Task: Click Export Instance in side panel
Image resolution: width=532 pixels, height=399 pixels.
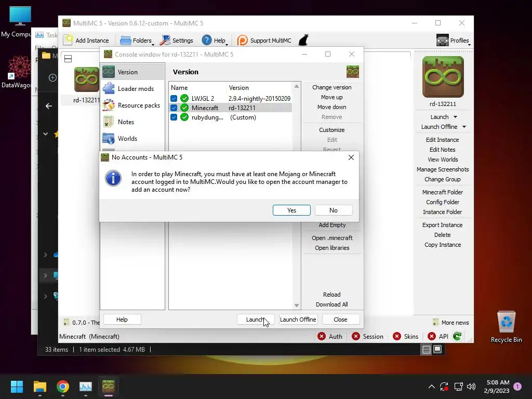Action: point(443,225)
